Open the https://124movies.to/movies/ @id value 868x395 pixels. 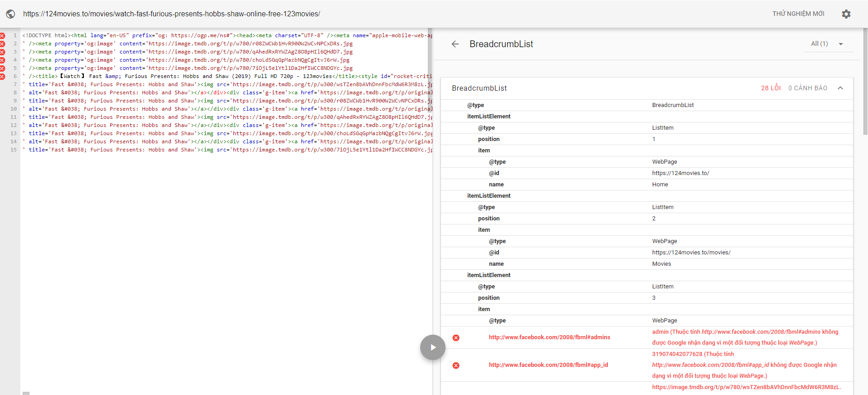tap(691, 253)
